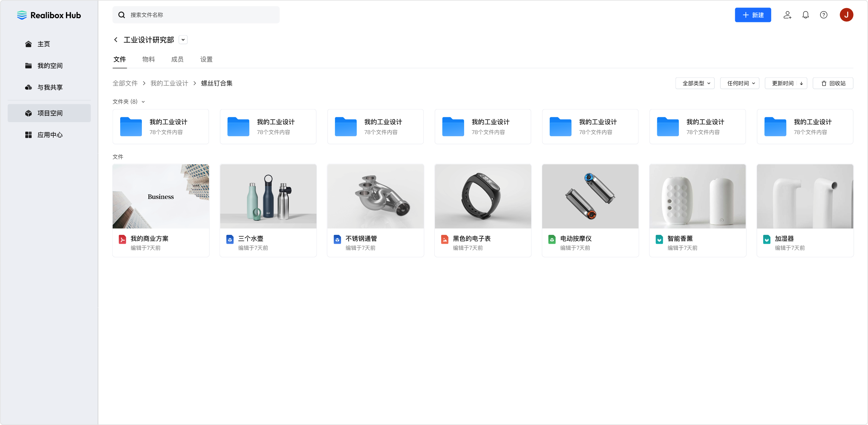This screenshot has width=868, height=425.
Task: Go back with the left arrow
Action: tap(116, 40)
